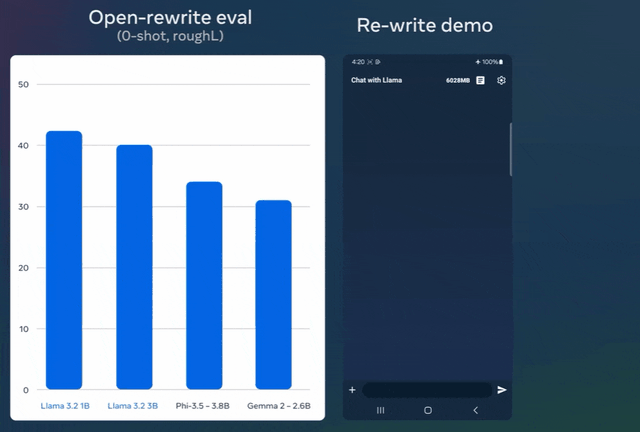The image size is (640, 432).
Task: Select the Llama 3.2 1B bar
Action: 64,260
